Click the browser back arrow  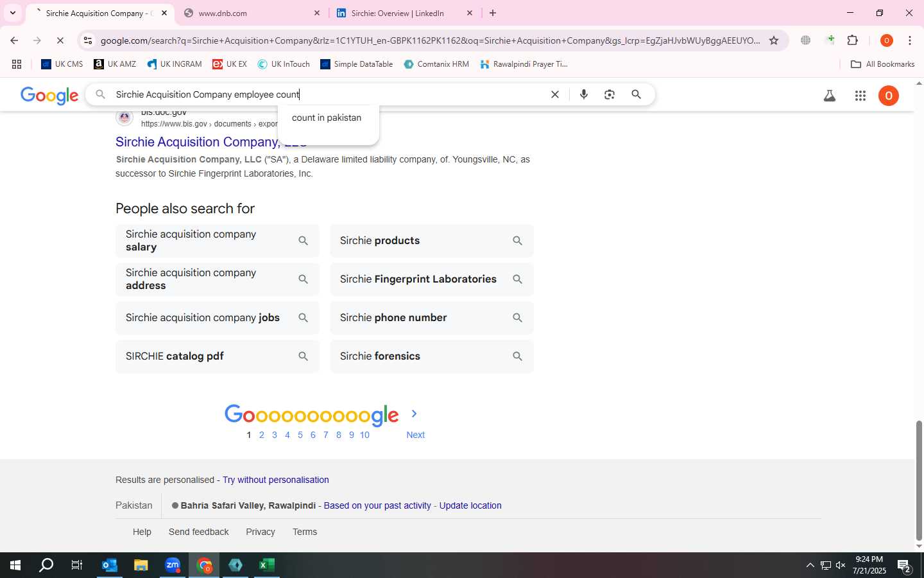[x=14, y=40]
